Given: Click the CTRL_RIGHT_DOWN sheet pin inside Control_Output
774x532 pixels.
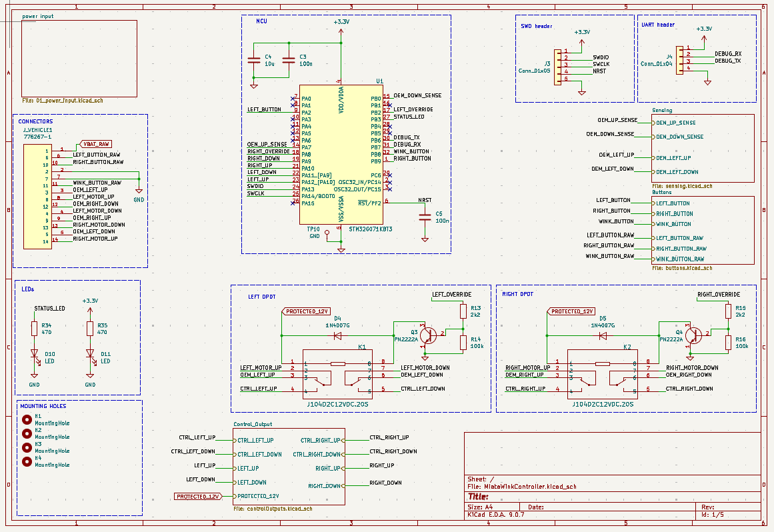Looking at the screenshot, I should [319, 455].
